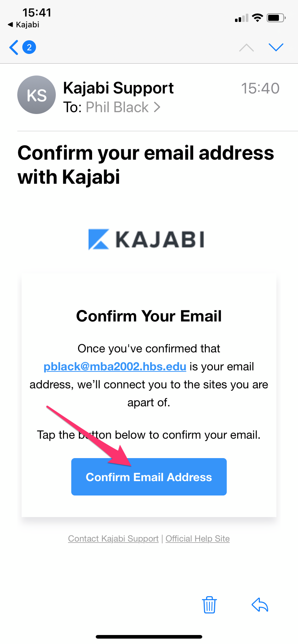Tap the back chevron to mailbox
Screen dimensions: 298x644
click(x=14, y=47)
